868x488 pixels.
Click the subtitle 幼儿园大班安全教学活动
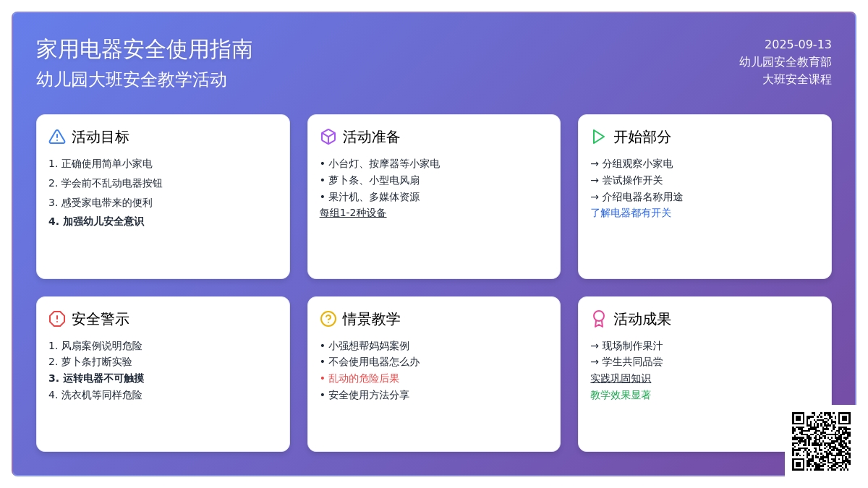pyautogui.click(x=132, y=80)
